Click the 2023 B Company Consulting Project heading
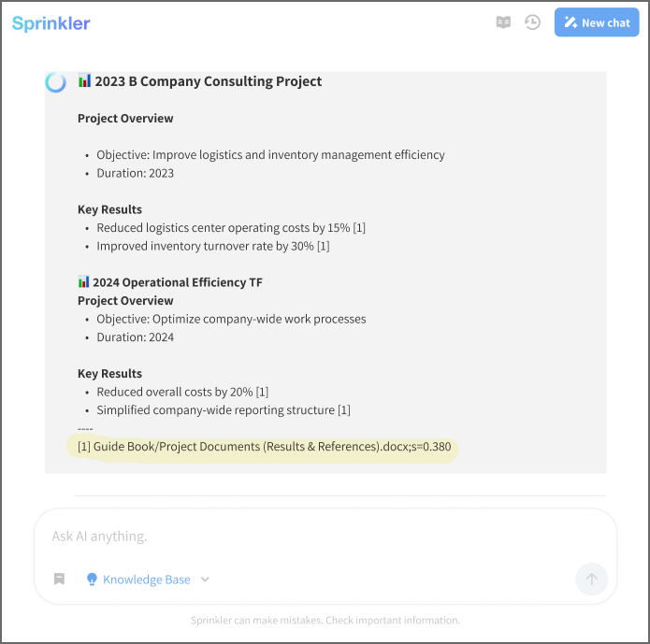The height and width of the screenshot is (644, 650). pyautogui.click(x=209, y=81)
